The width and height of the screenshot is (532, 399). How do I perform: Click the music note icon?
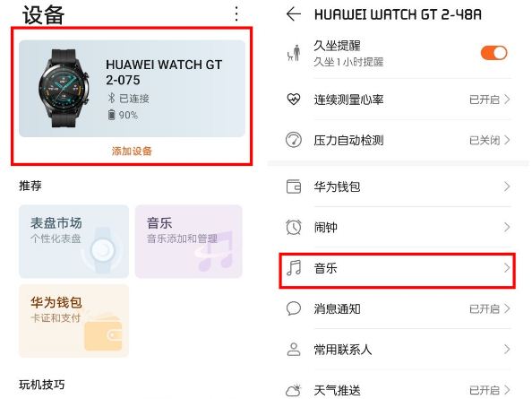coord(294,268)
